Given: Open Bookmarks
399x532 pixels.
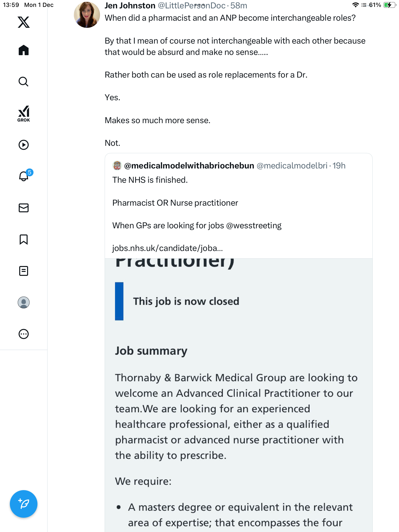Looking at the screenshot, I should [24, 239].
